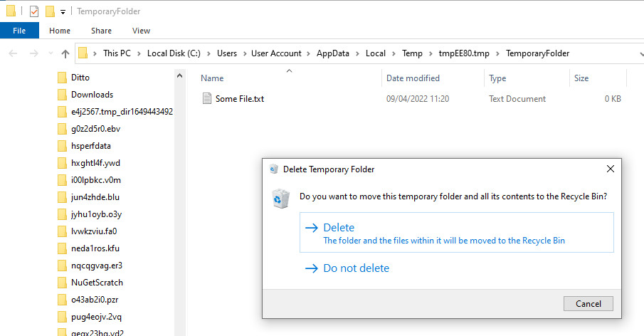This screenshot has height=336, width=644.
Task: Select the Downloads folder icon in sidebar
Action: (63, 95)
